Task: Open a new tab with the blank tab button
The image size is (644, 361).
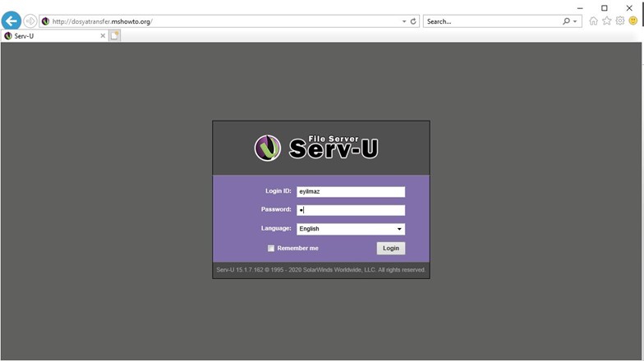Action: coord(115,36)
